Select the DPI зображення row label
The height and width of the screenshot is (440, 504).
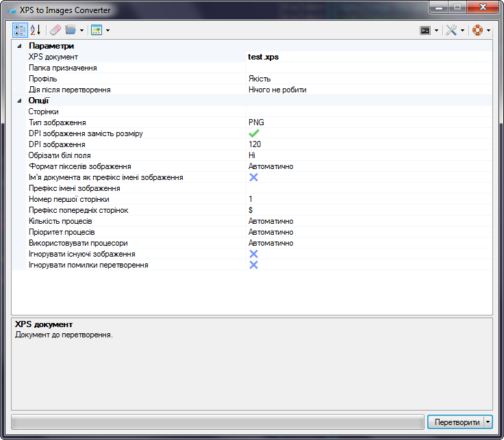(x=57, y=144)
